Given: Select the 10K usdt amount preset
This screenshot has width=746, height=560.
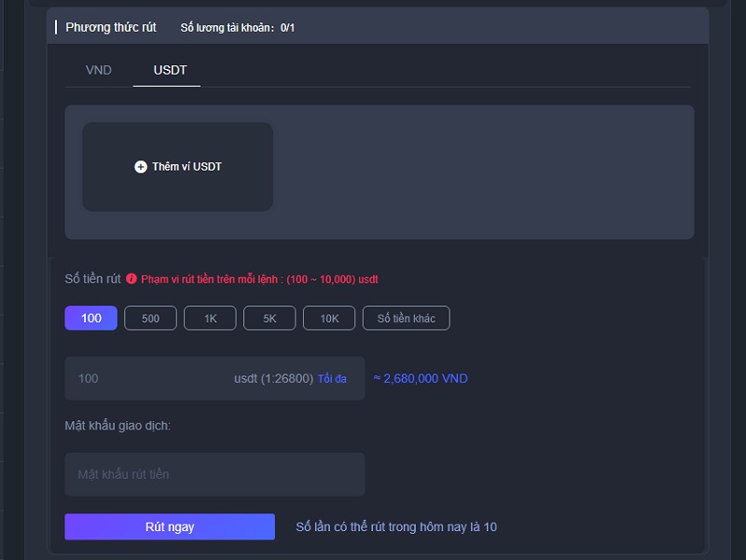Looking at the screenshot, I should tap(329, 318).
